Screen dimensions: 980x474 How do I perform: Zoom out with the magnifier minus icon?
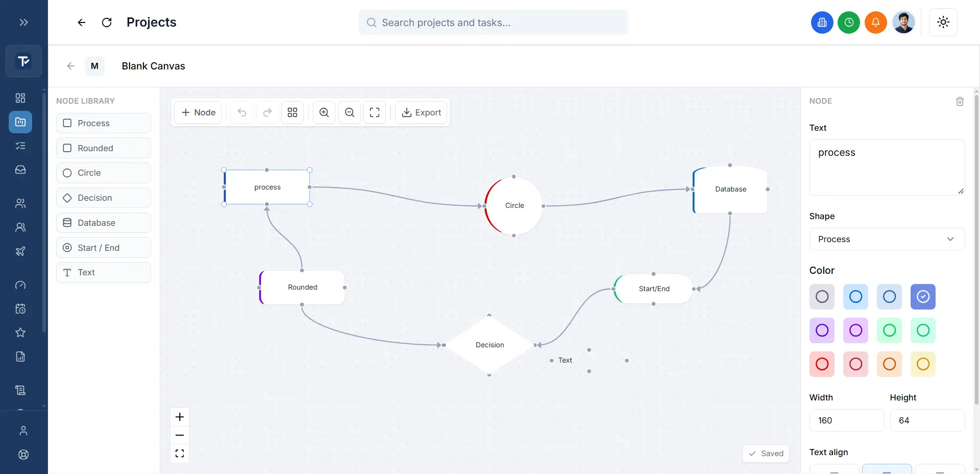(x=350, y=112)
